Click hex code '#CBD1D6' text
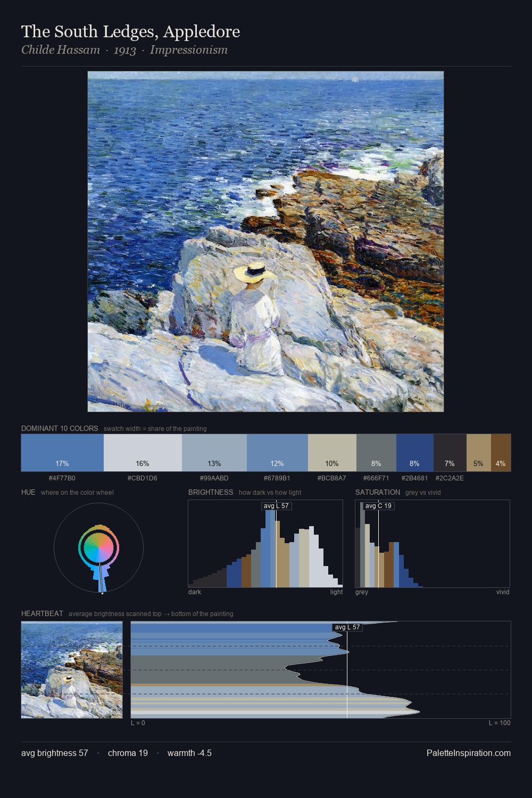This screenshot has width=532, height=798. point(143,478)
